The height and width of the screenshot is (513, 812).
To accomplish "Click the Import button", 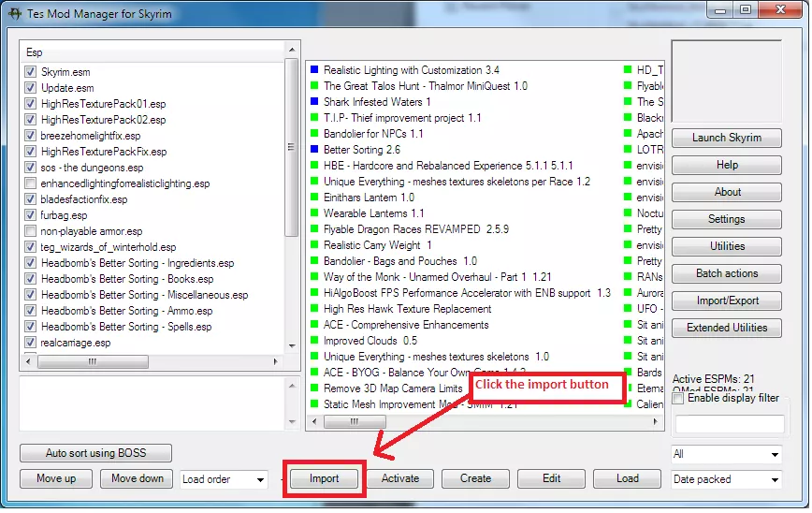I will (x=325, y=478).
